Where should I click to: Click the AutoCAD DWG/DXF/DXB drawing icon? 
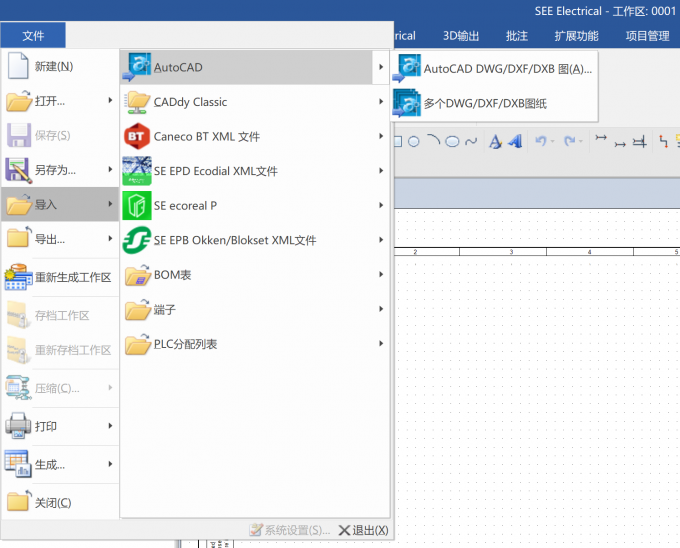pyautogui.click(x=407, y=68)
